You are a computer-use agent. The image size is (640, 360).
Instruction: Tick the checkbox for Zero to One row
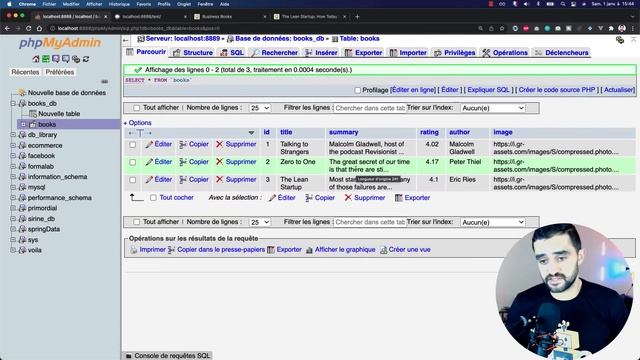coord(133,162)
